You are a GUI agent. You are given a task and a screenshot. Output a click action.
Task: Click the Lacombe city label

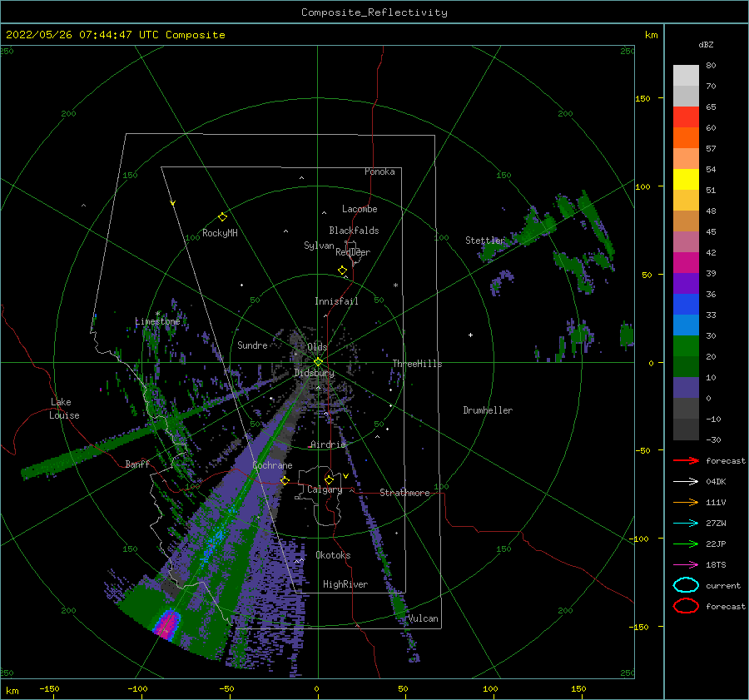[x=360, y=209]
